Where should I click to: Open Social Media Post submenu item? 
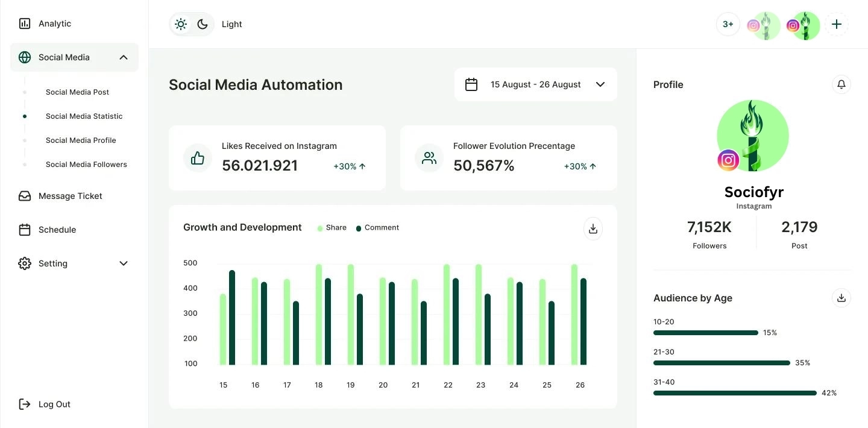tap(77, 92)
